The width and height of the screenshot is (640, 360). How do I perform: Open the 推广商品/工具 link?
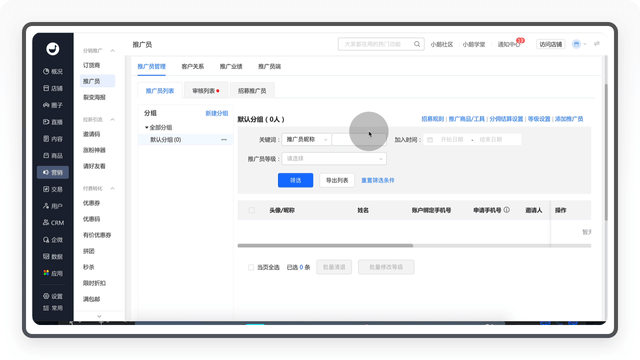pos(467,119)
